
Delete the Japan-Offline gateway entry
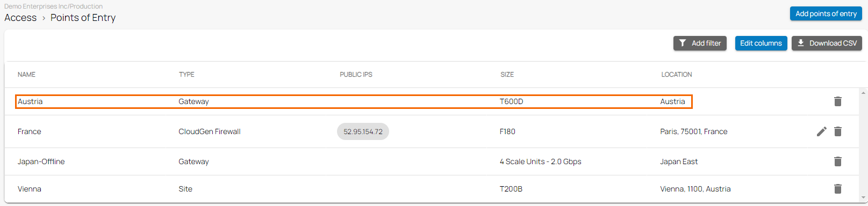tap(837, 161)
